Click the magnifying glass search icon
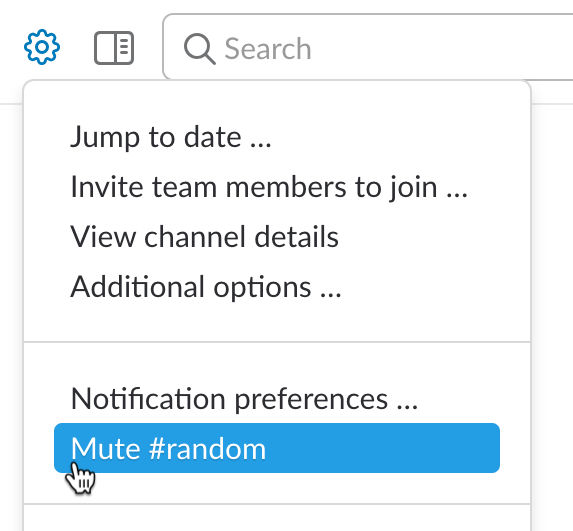The height and width of the screenshot is (531, 573). [x=199, y=49]
